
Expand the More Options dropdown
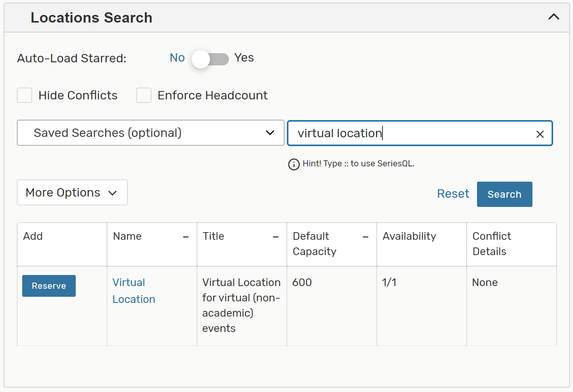[x=72, y=192]
